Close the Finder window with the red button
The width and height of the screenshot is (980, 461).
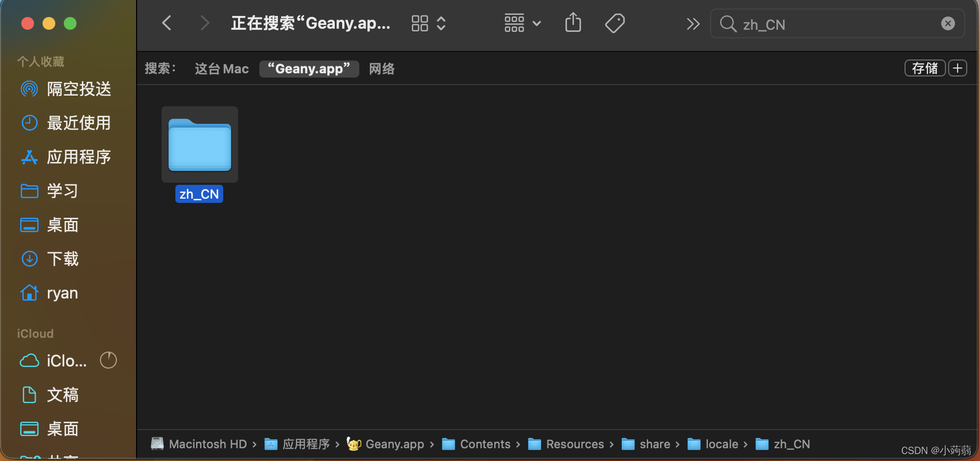pyautogui.click(x=28, y=23)
